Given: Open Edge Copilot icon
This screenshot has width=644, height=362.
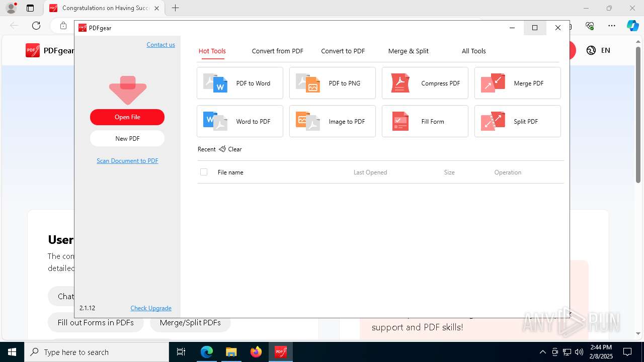Looking at the screenshot, I should click(632, 26).
